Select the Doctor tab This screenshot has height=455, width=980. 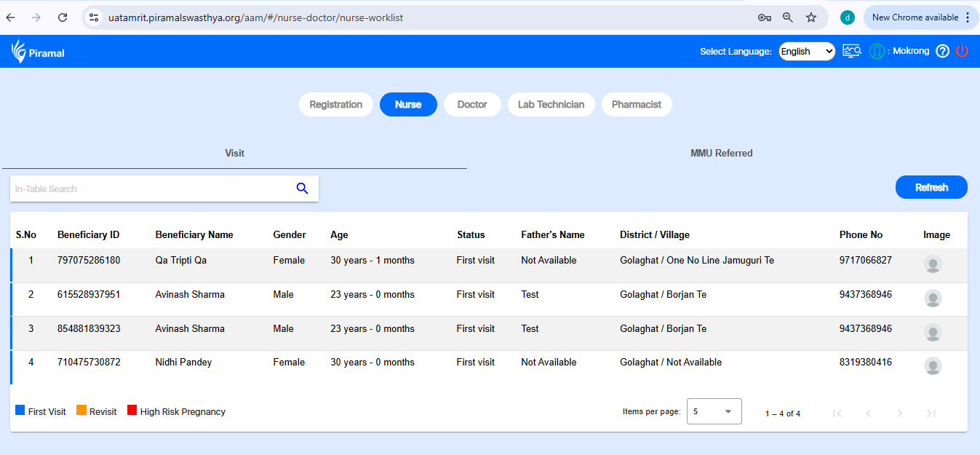click(x=472, y=105)
